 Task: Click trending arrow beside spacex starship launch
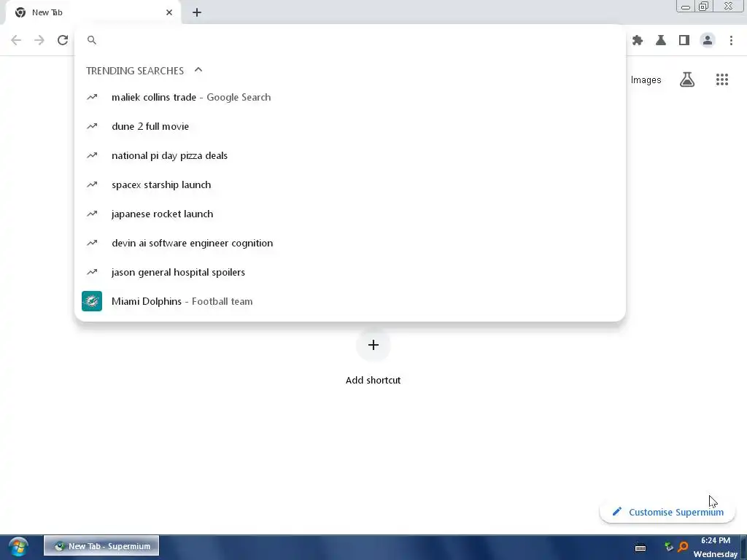(92, 184)
